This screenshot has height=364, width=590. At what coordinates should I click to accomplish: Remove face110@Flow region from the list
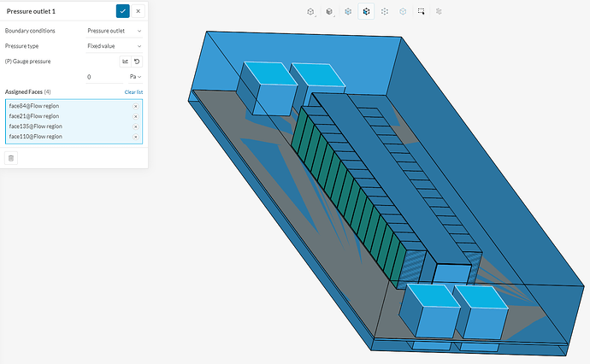tap(135, 137)
